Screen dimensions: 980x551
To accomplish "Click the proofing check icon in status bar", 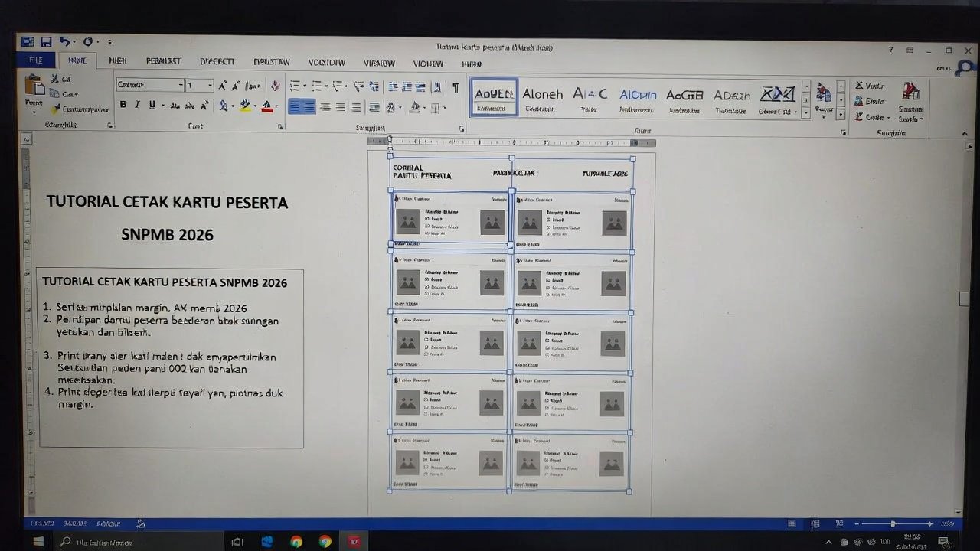I will [x=141, y=523].
